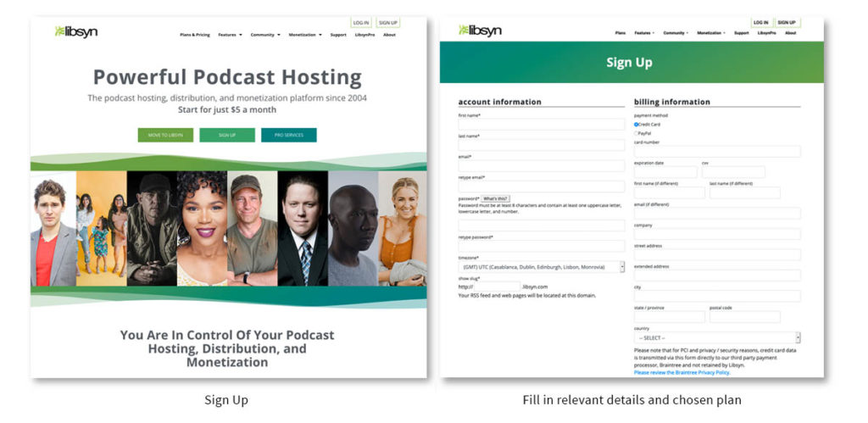Click the account first name field

(x=542, y=125)
